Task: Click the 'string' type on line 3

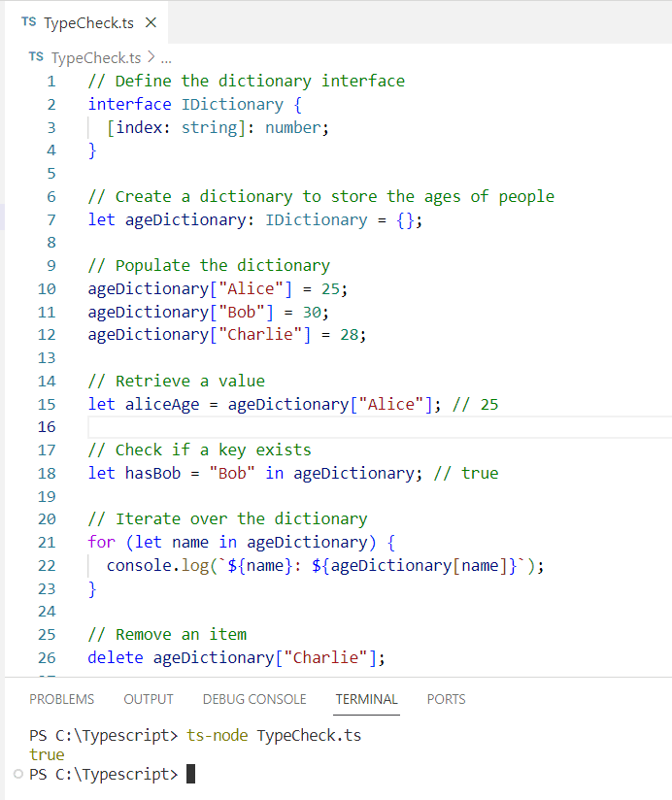Action: point(209,127)
